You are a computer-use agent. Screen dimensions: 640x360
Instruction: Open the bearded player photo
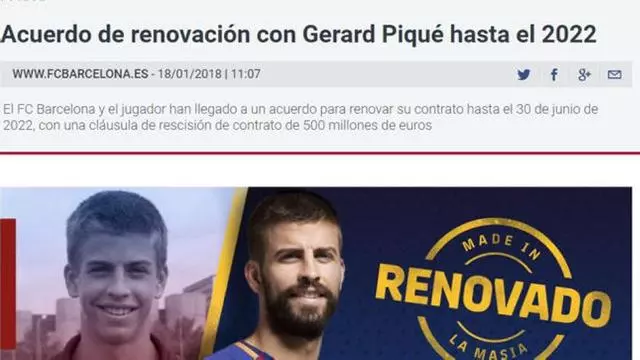294,273
